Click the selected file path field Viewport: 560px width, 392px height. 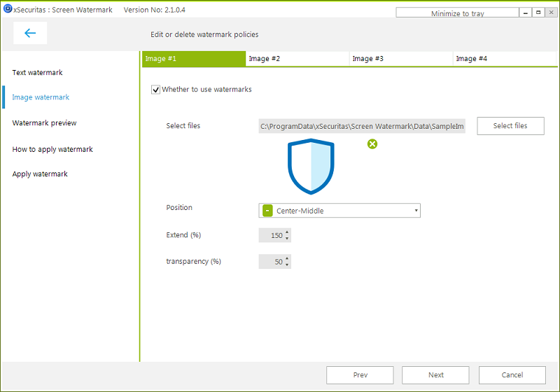tap(362, 127)
